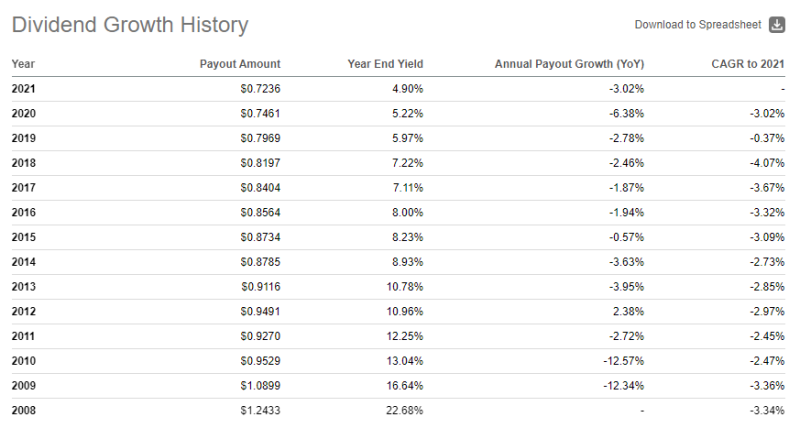Sort by the Year column header
Screen dimensions: 800x439
(23, 64)
